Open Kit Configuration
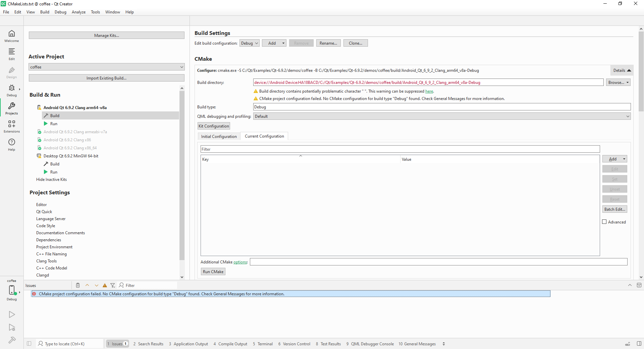Image resolution: width=644 pixels, height=349 pixels. pos(214,126)
